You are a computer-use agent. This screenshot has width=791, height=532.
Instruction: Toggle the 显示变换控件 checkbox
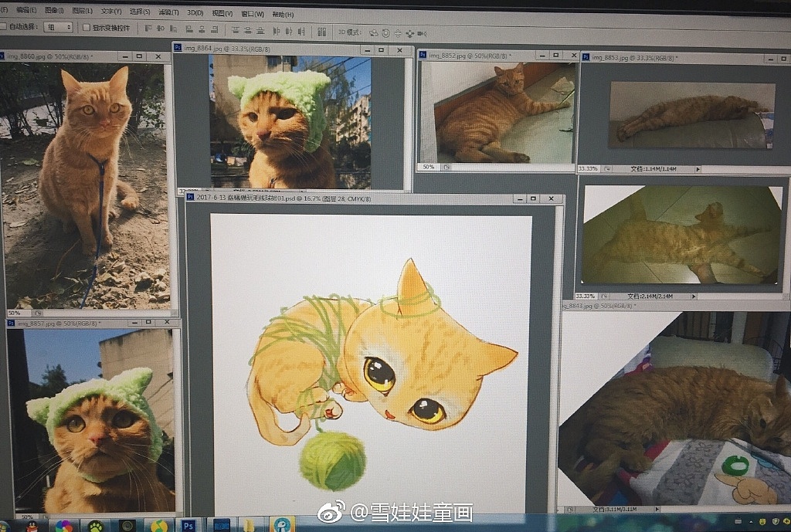pos(87,28)
